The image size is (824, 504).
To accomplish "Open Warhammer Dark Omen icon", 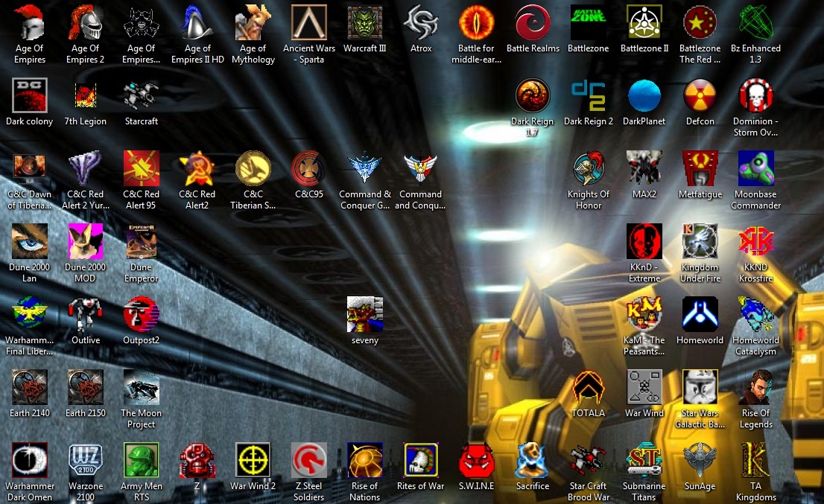I will [x=30, y=460].
